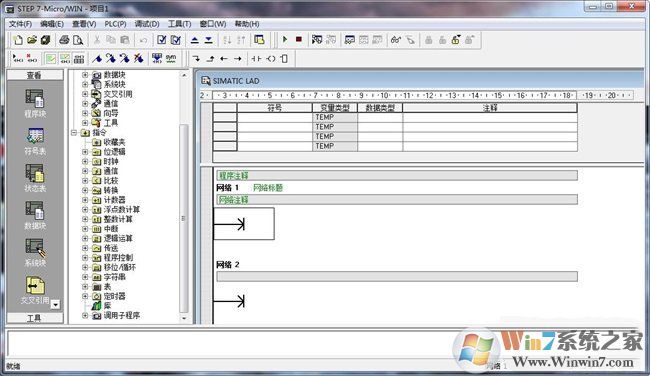Open the 状态表 sidebar icon
650x376 pixels.
click(x=35, y=178)
